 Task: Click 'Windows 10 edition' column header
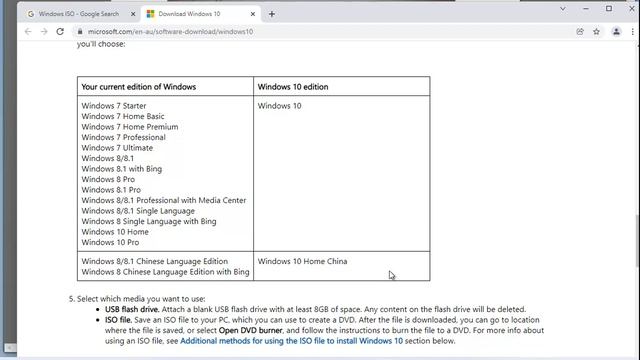[293, 87]
